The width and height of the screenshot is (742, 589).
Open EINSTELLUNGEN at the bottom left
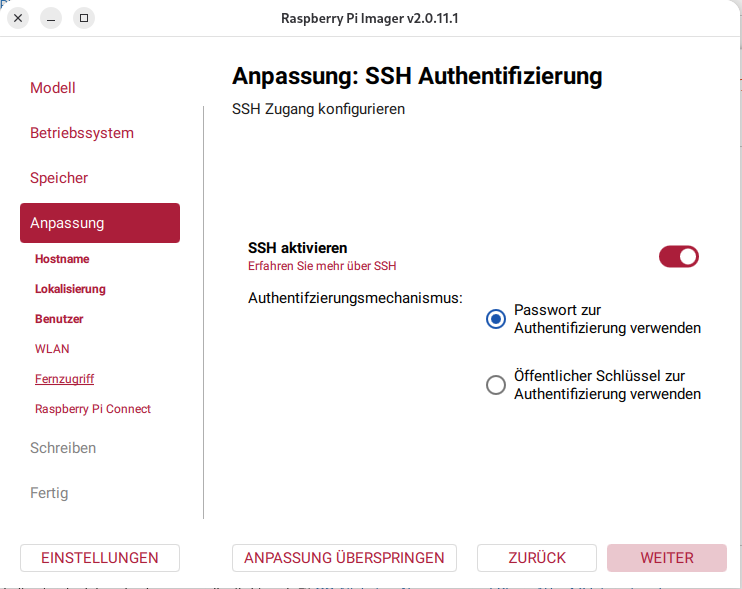[x=100, y=558]
